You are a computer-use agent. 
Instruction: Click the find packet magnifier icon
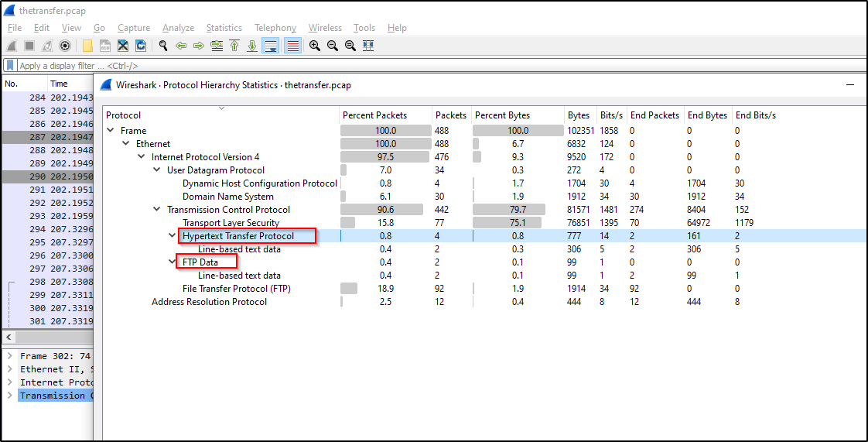point(163,46)
